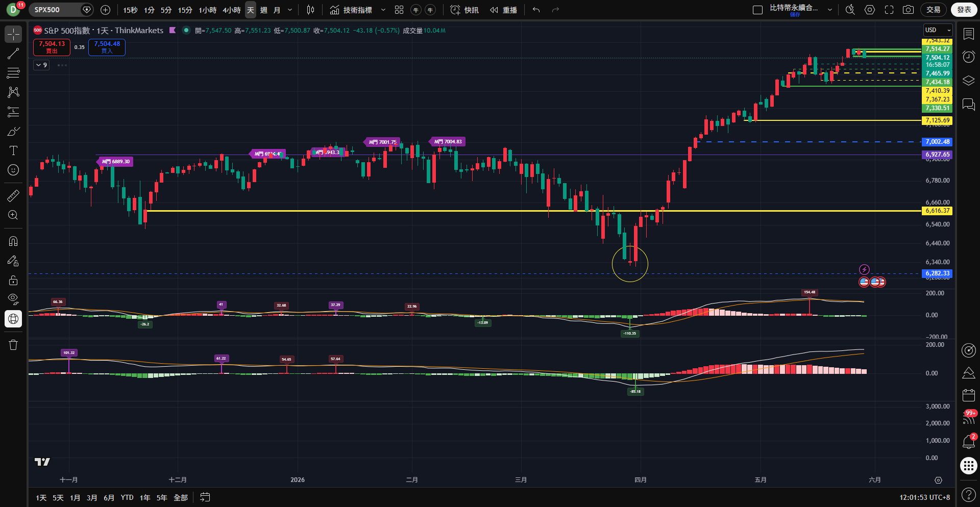Start bar 重播 replay
The height and width of the screenshot is (507, 980).
tap(503, 10)
